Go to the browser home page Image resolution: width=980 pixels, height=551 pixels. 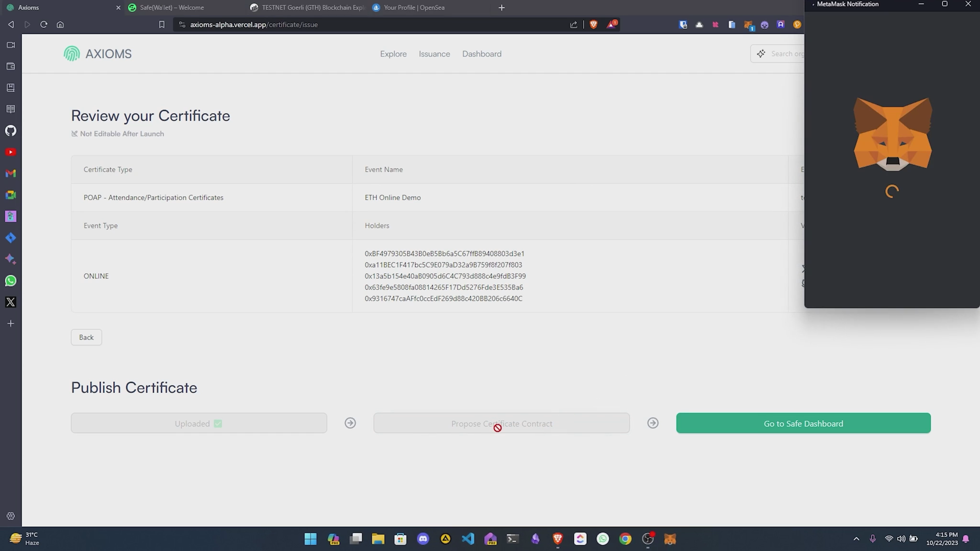click(60, 24)
